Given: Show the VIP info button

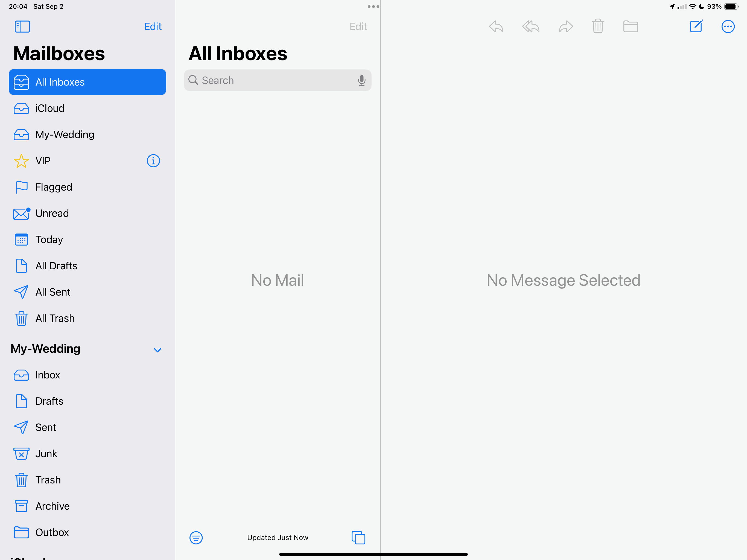Looking at the screenshot, I should click(x=153, y=161).
